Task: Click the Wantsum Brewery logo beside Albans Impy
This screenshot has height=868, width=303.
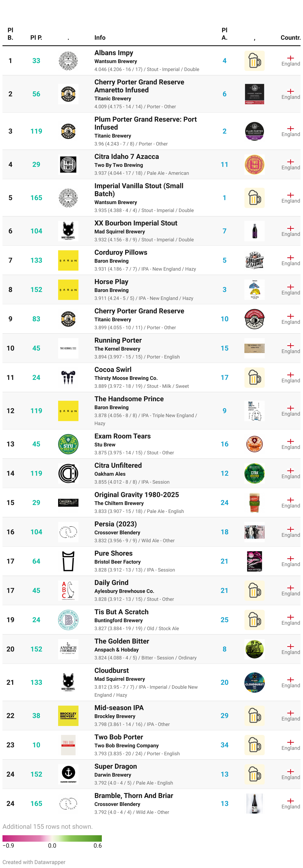Action: pos(68,61)
